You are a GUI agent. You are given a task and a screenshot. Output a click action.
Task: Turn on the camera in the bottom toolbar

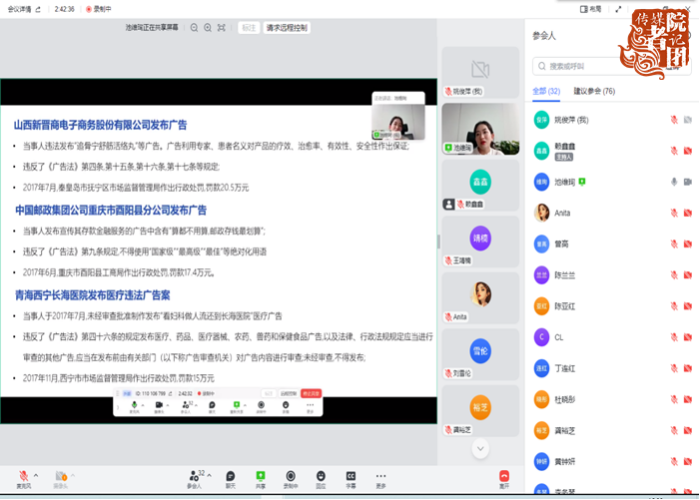pyautogui.click(x=61, y=477)
